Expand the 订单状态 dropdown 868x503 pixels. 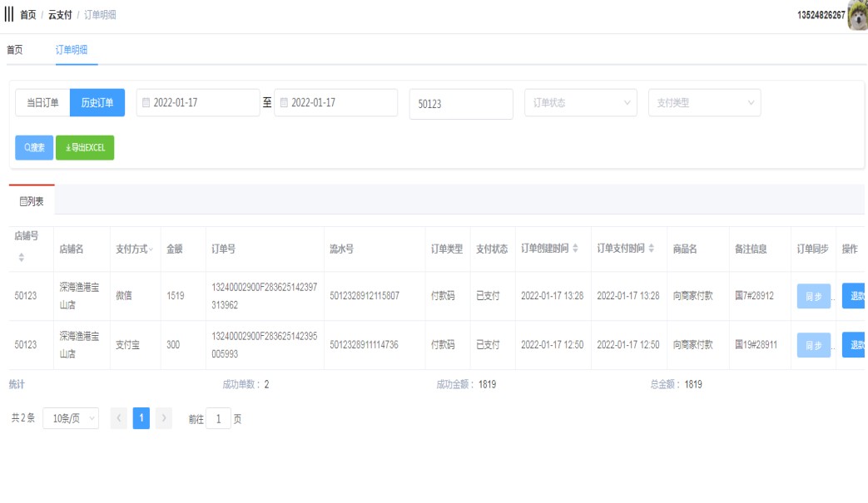coord(580,103)
